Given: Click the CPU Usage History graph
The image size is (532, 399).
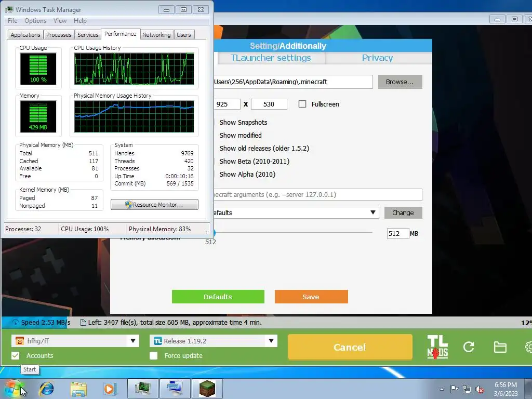Looking at the screenshot, I should pyautogui.click(x=134, y=69).
